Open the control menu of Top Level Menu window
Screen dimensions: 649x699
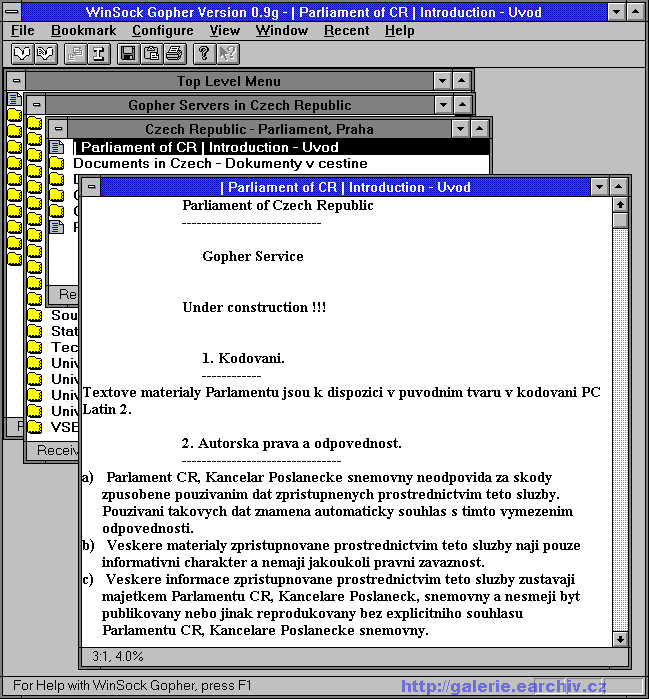[16, 81]
